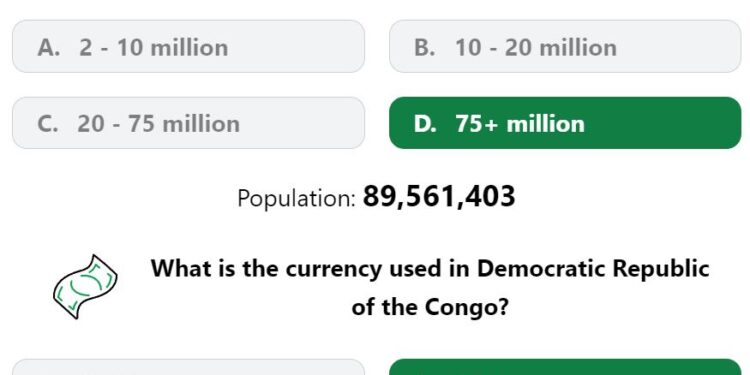Click the population number 89,561,403
The width and height of the screenshot is (750, 375).
[439, 197]
